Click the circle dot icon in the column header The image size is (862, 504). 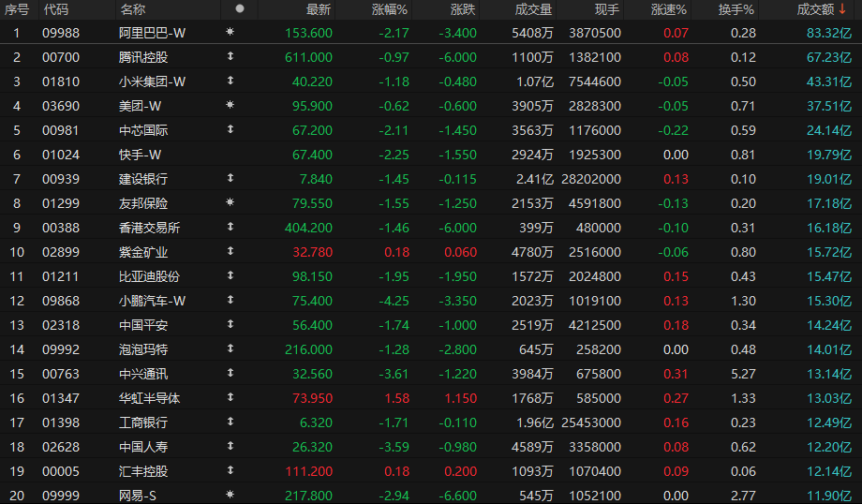(239, 8)
